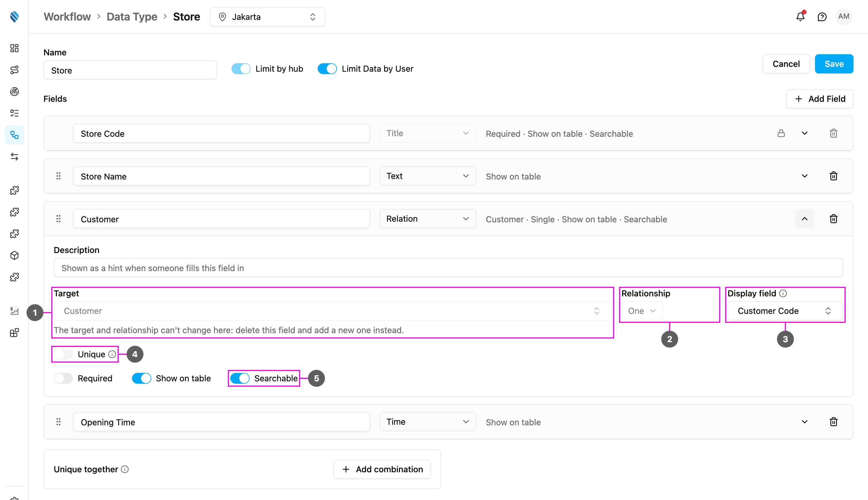Open the help chat icon
Screen dimensions: 868x500
click(822, 17)
